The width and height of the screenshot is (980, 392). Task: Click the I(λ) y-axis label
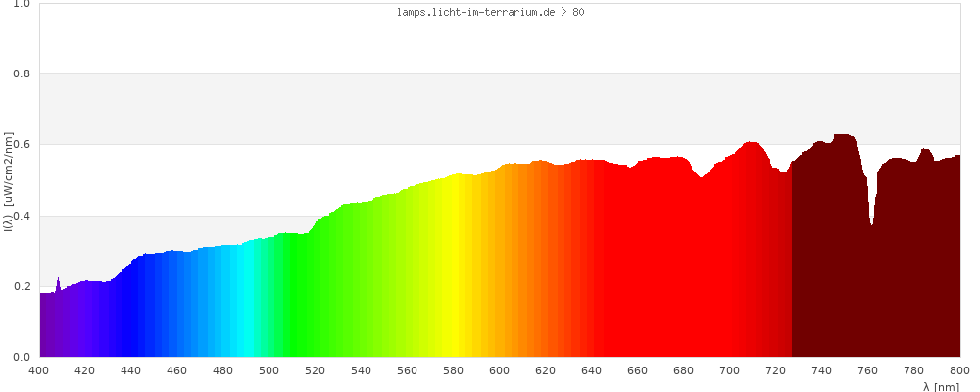pyautogui.click(x=8, y=181)
